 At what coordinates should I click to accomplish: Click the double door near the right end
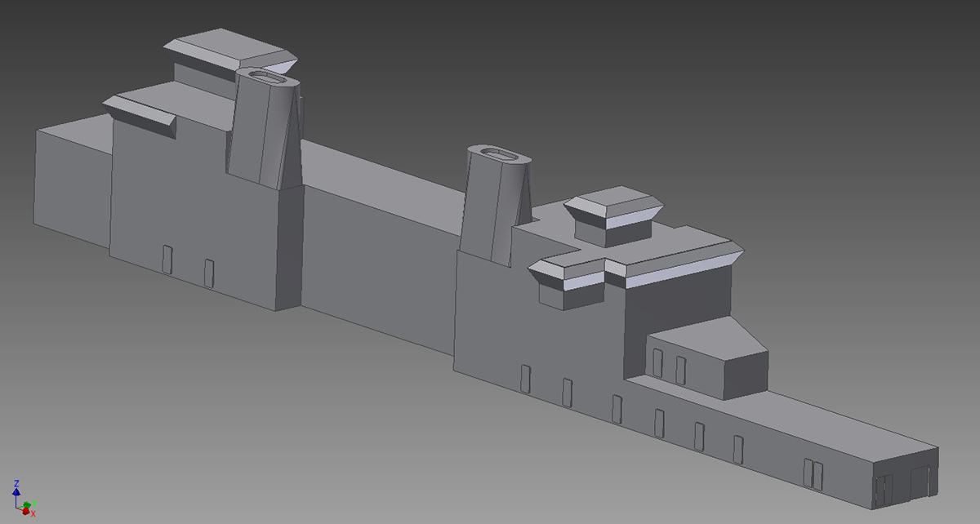pyautogui.click(x=813, y=474)
